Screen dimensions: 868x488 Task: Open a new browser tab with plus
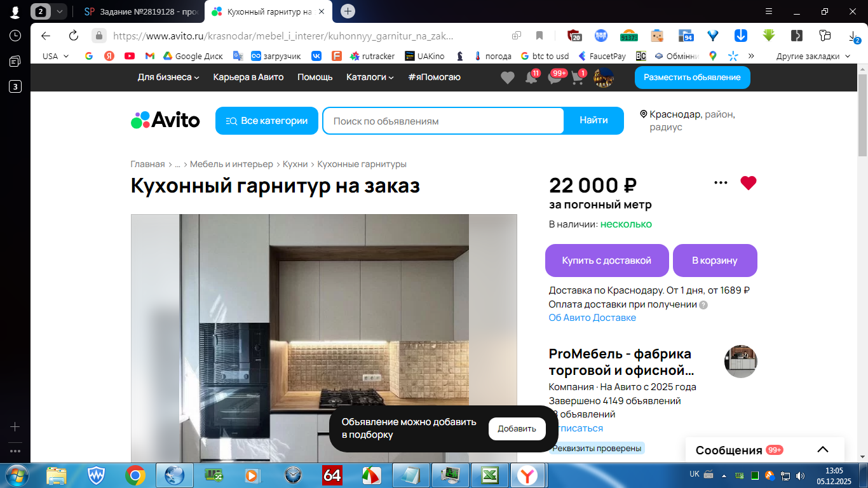pyautogui.click(x=348, y=11)
